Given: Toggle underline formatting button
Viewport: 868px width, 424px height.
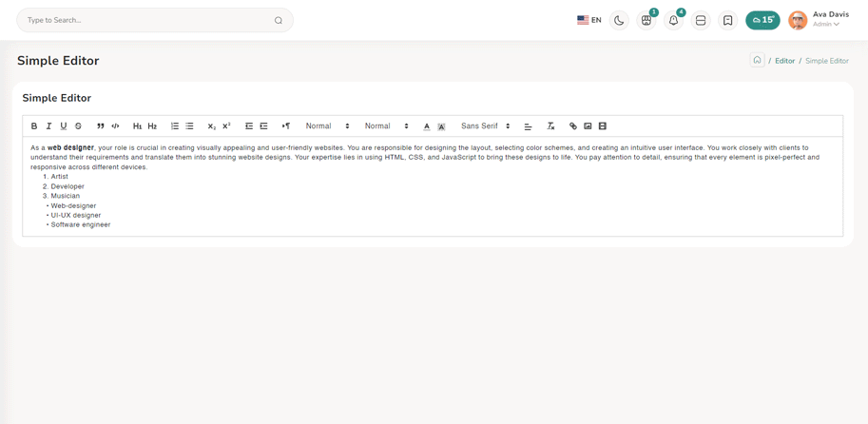Looking at the screenshot, I should [x=64, y=126].
